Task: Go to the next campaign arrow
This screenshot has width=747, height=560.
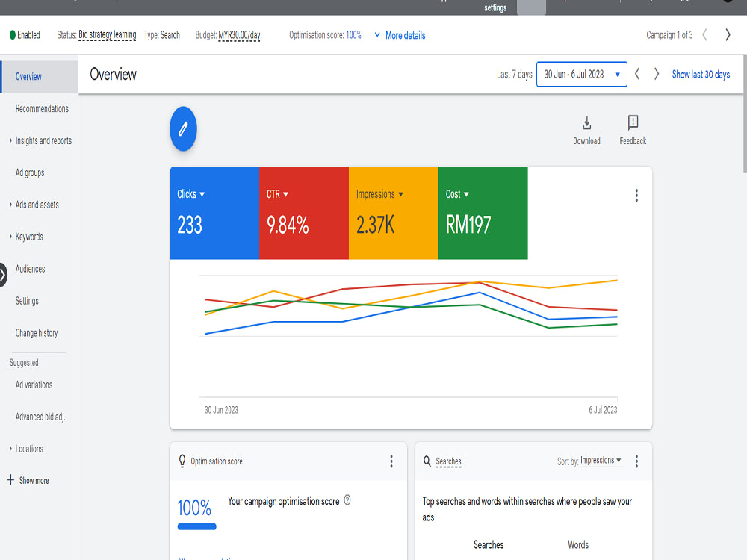Action: coord(728,35)
